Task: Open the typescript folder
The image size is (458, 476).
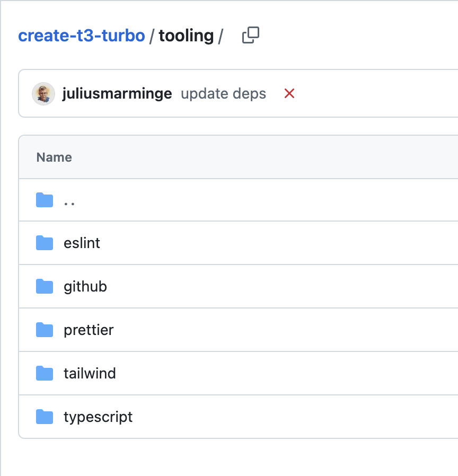Action: (98, 417)
